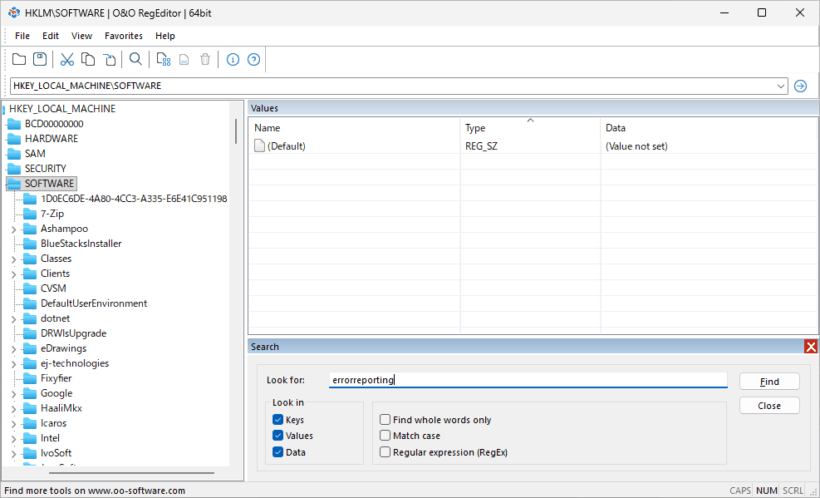Click the Info (i) toolbar icon
Screen dimensions: 820x498
click(x=233, y=60)
